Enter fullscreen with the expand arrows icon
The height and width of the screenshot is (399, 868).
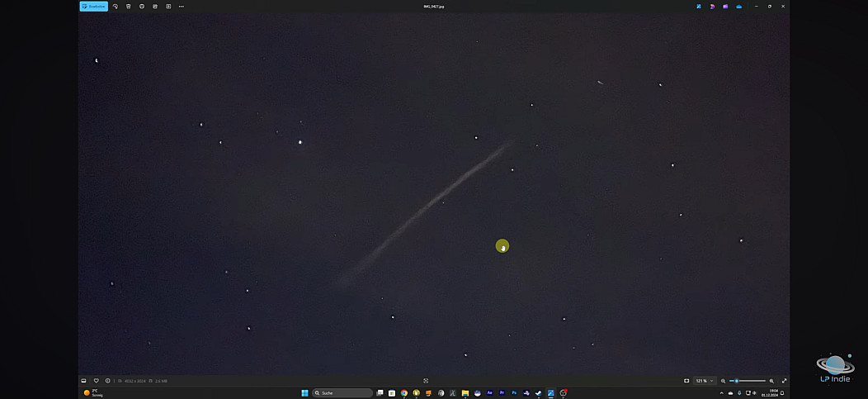click(x=784, y=381)
